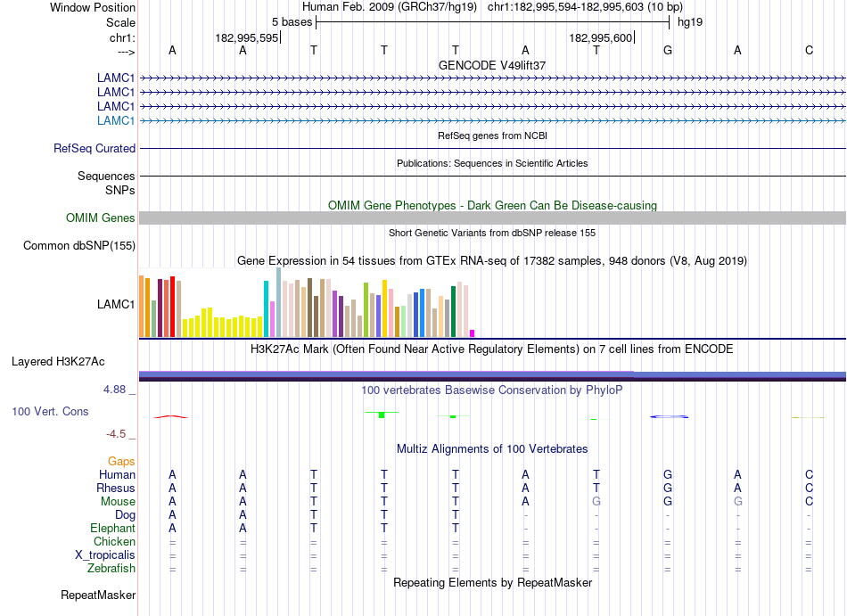Click the Dog alignment row label
Image resolution: width=847 pixels, height=616 pixels.
click(125, 515)
